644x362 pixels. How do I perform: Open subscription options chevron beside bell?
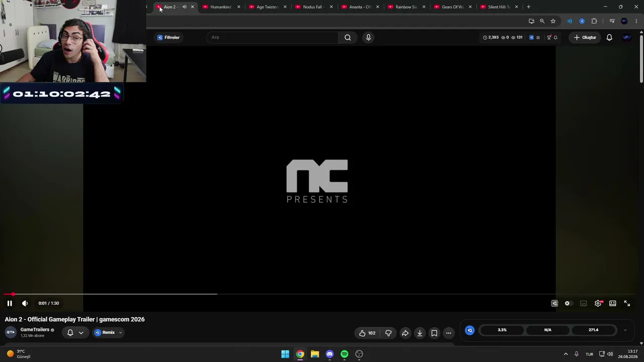pyautogui.click(x=80, y=332)
